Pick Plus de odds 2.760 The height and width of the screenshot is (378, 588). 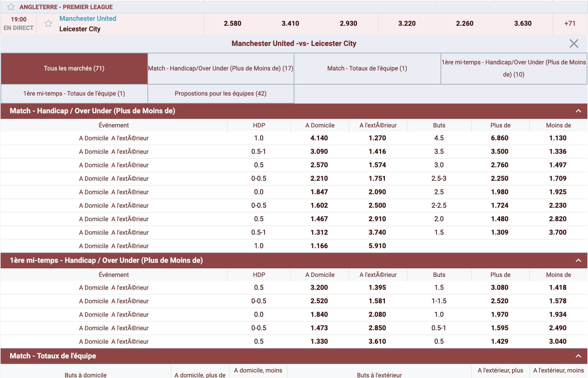tap(500, 165)
